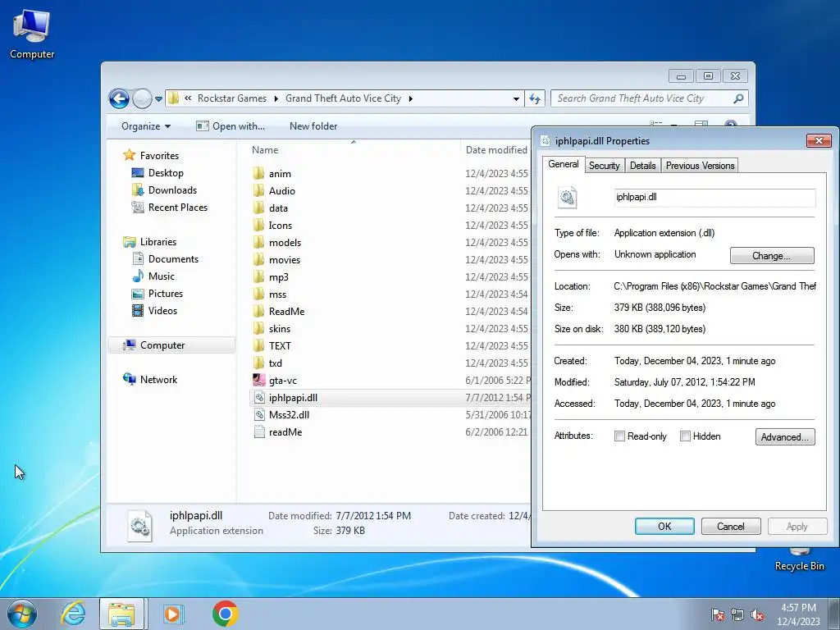Select the iphlpapi.dll file row

click(x=390, y=398)
